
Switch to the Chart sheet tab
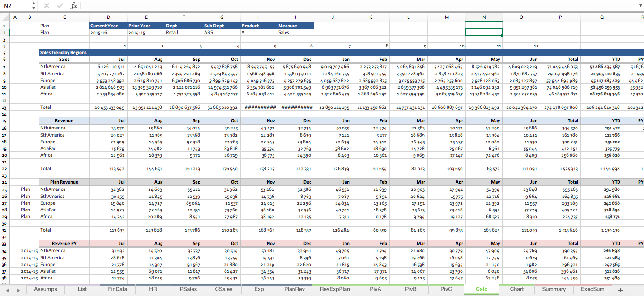pos(517,289)
